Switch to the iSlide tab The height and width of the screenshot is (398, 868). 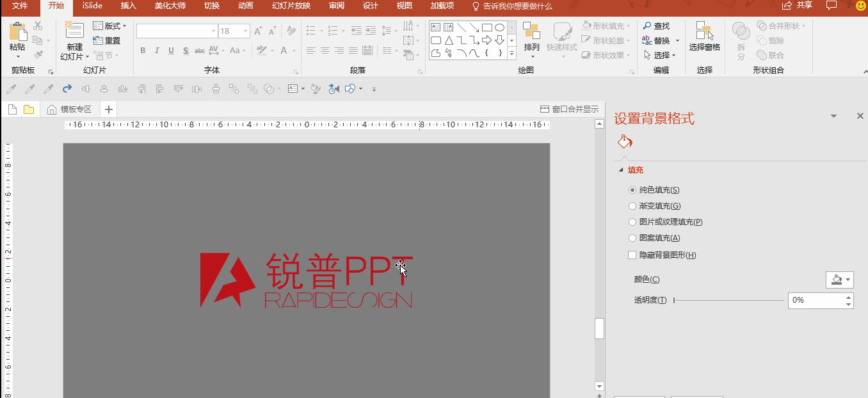pos(91,6)
